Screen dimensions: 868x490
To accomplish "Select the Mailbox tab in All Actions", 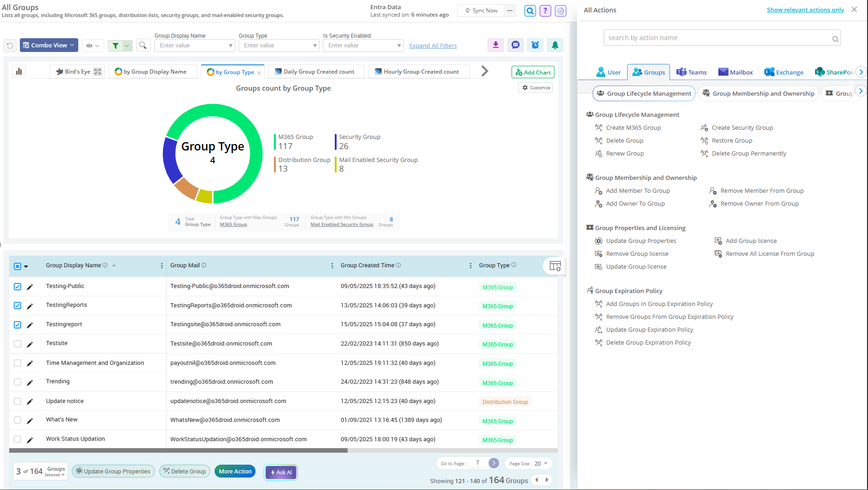I will (736, 72).
